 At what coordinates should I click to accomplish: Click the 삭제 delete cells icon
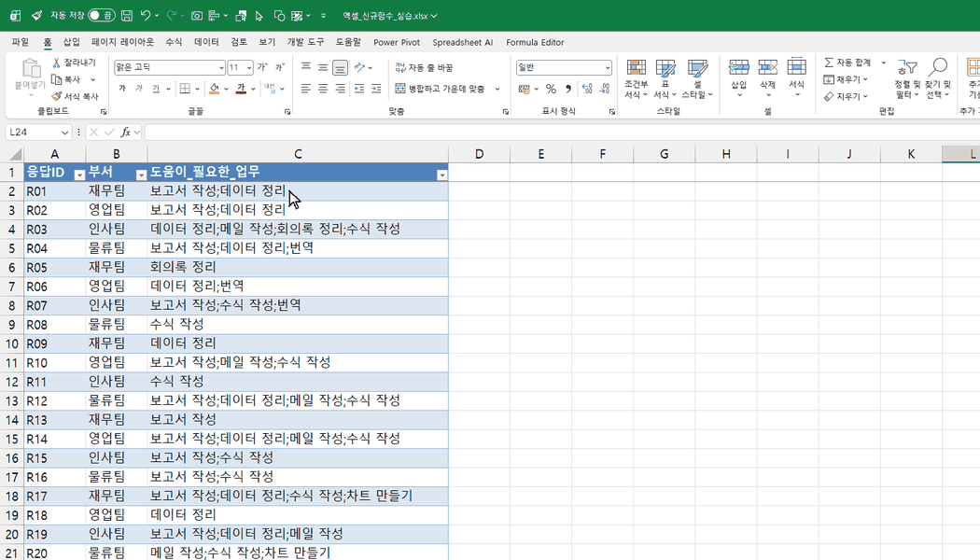click(x=767, y=67)
